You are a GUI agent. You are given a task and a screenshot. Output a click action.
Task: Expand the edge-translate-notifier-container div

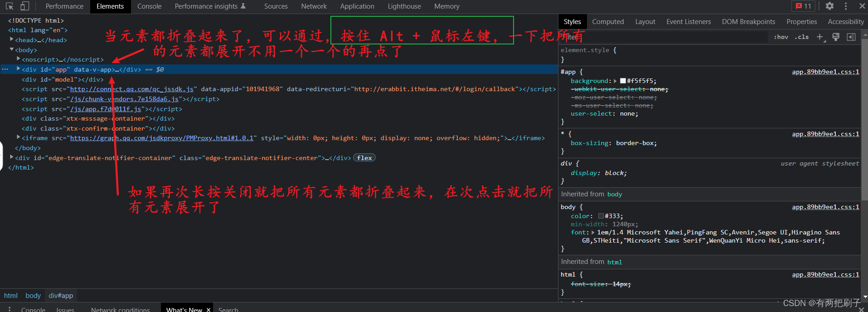click(x=12, y=157)
